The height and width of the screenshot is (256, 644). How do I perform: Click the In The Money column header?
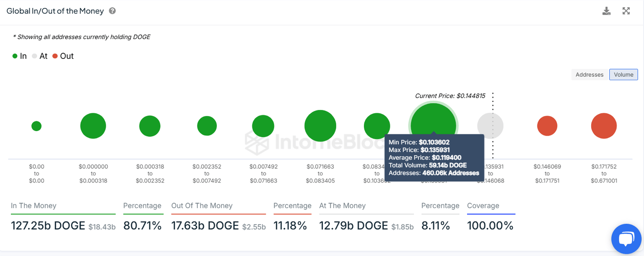pyautogui.click(x=34, y=206)
